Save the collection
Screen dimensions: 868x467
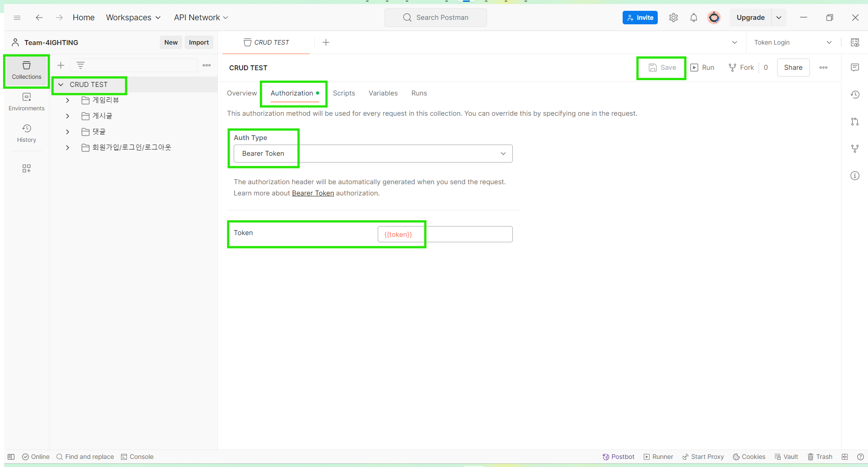tap(662, 68)
